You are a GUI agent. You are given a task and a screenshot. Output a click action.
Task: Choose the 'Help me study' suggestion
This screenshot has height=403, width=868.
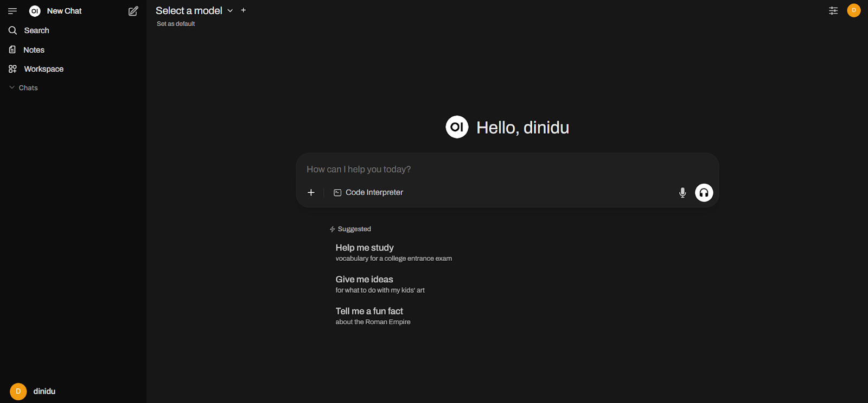pyautogui.click(x=394, y=253)
